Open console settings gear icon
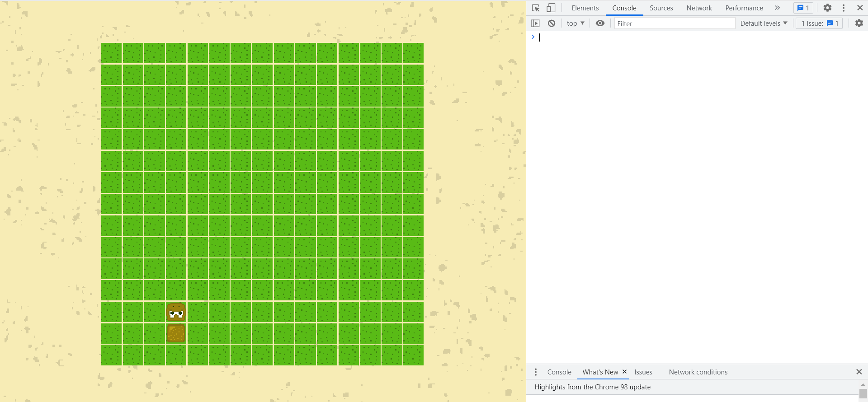 tap(859, 23)
